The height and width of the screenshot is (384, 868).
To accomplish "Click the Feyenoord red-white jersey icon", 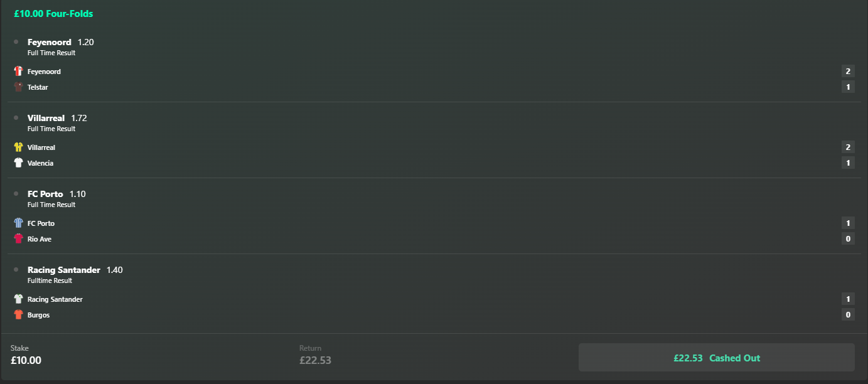I will 18,72.
